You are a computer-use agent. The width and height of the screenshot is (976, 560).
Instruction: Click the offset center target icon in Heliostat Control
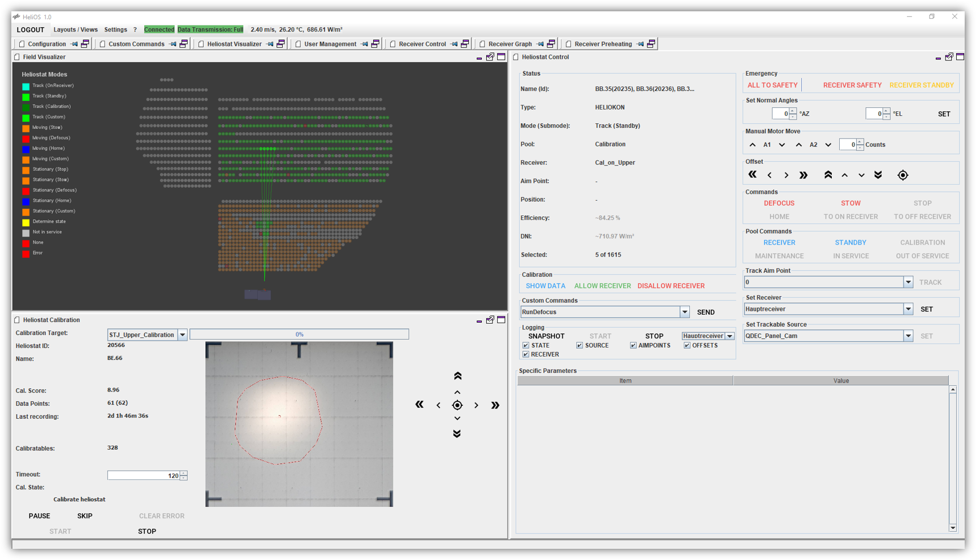[x=902, y=175]
